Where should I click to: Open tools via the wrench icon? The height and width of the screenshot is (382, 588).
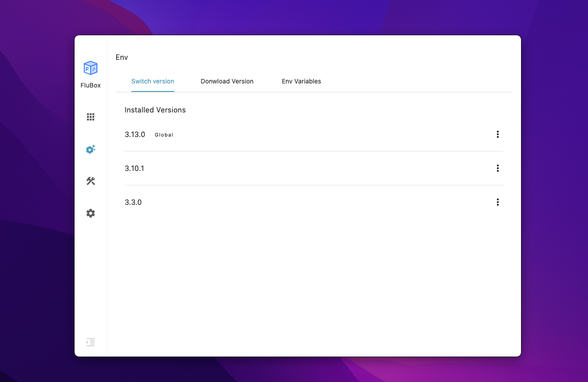90,181
